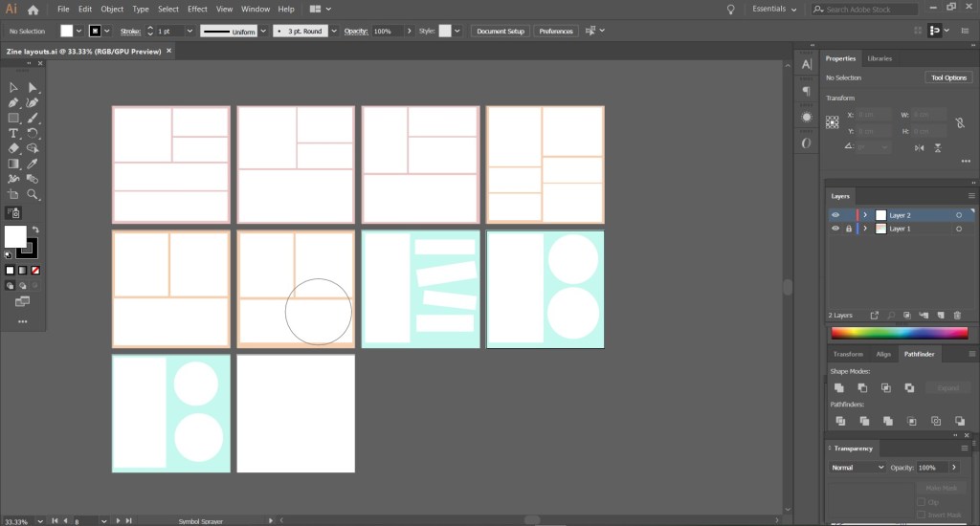Screen dimensions: 980x526
Task: Select the Direct Selection tool
Action: [33, 87]
